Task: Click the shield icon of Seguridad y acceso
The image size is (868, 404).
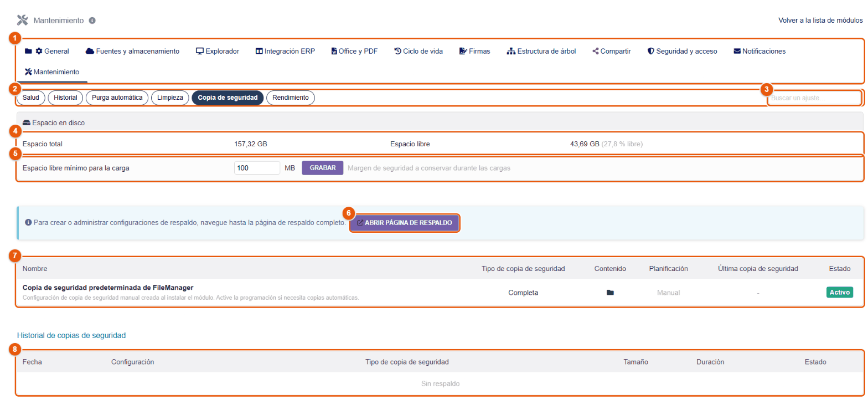Action: click(651, 51)
